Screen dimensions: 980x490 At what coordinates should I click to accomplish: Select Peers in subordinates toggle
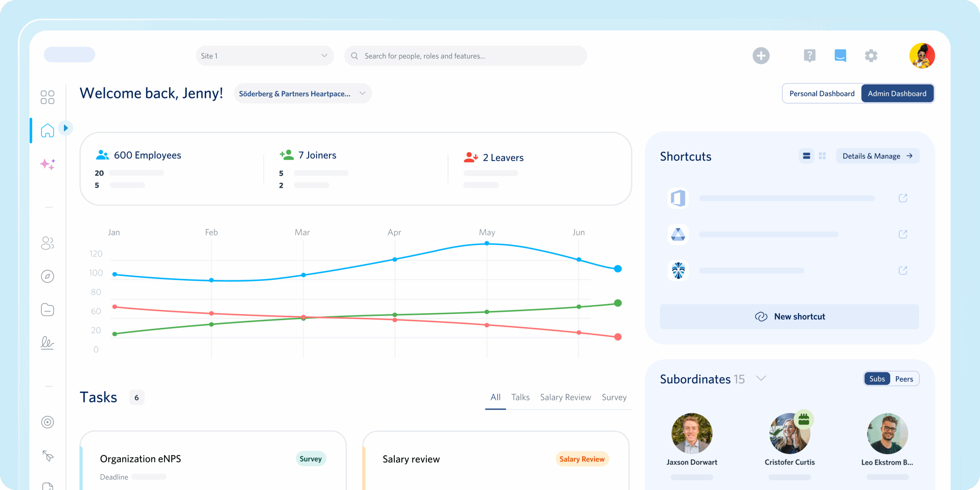(x=904, y=379)
